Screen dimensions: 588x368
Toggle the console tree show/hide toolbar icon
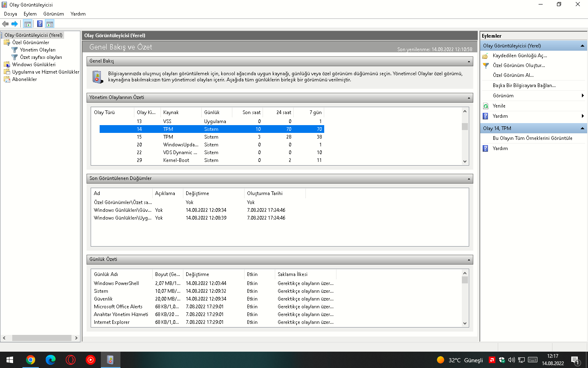pos(28,24)
